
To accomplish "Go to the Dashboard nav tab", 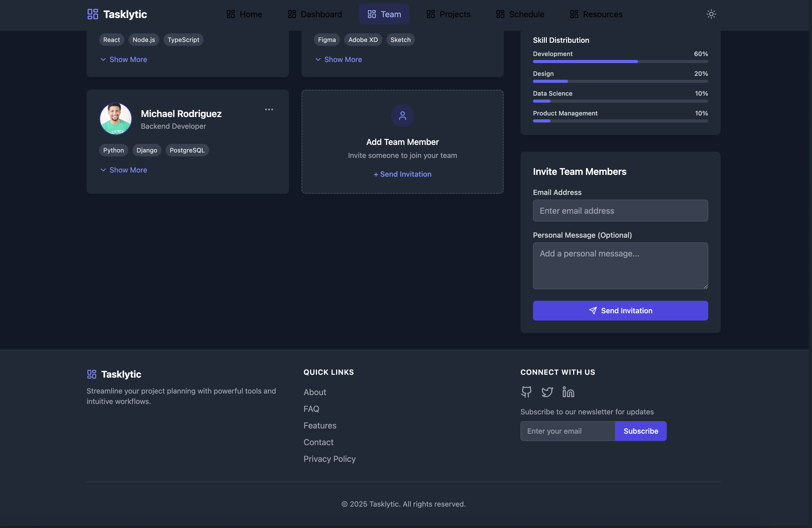I will pyautogui.click(x=314, y=14).
